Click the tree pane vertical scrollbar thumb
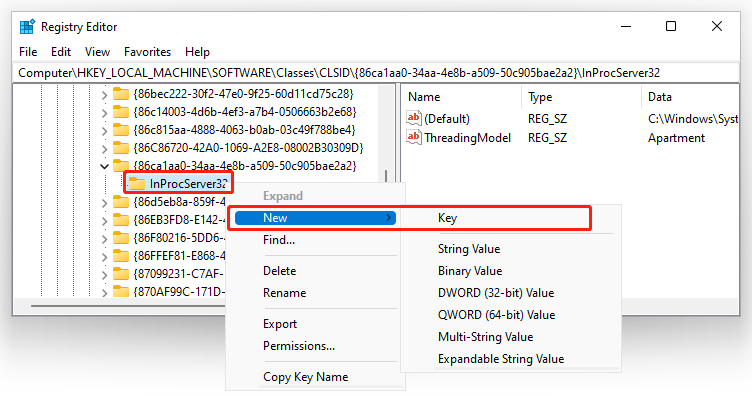The height and width of the screenshot is (400, 752). (x=386, y=176)
